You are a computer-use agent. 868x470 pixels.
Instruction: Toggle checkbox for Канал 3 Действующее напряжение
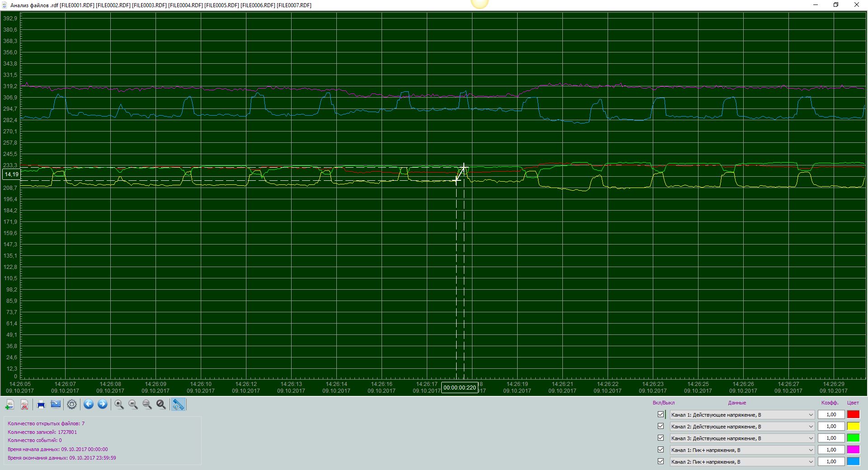point(660,438)
